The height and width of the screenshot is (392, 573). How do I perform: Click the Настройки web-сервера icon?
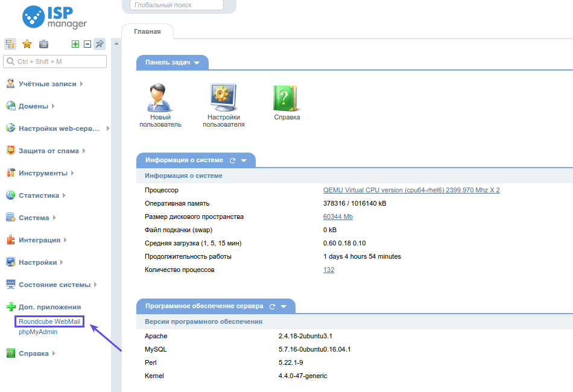pyautogui.click(x=11, y=128)
